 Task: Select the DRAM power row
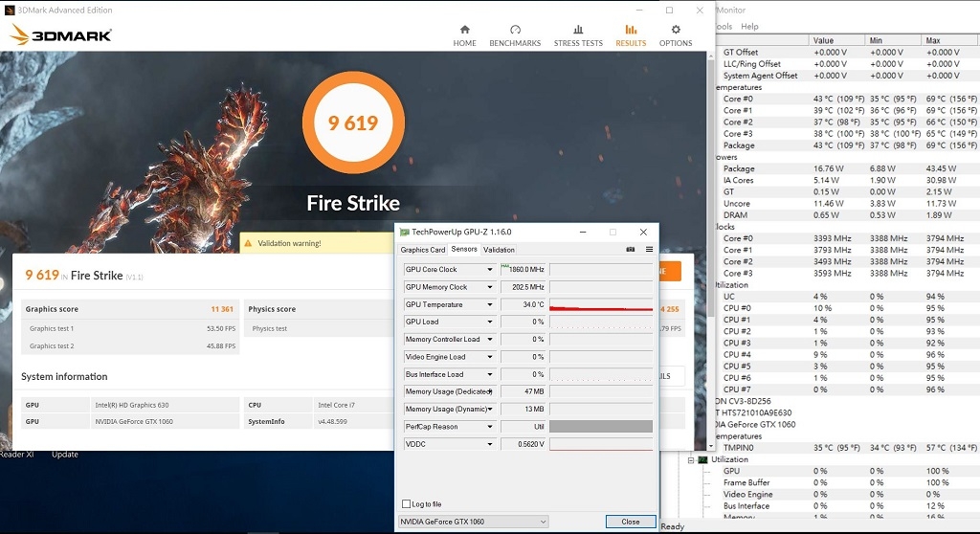(847, 215)
